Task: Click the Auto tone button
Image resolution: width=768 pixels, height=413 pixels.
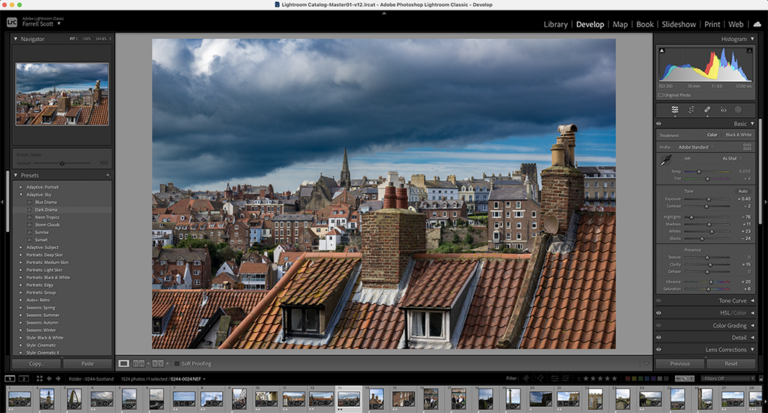Action: [743, 191]
